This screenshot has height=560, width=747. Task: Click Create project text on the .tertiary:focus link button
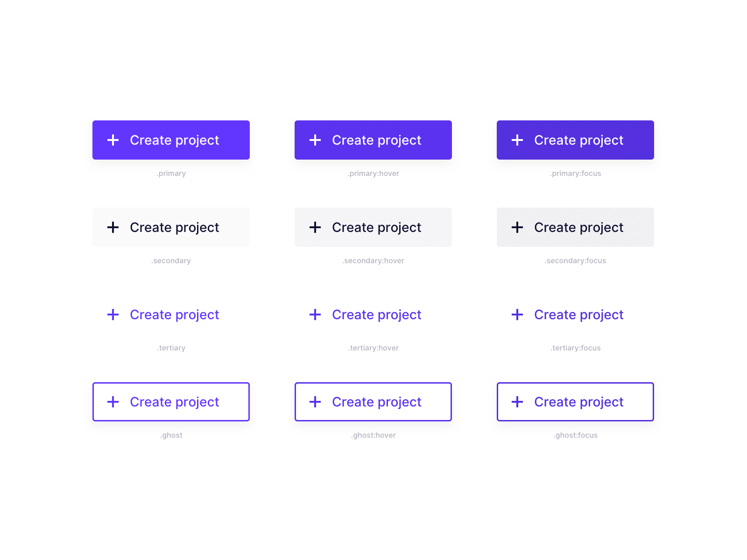(x=579, y=315)
